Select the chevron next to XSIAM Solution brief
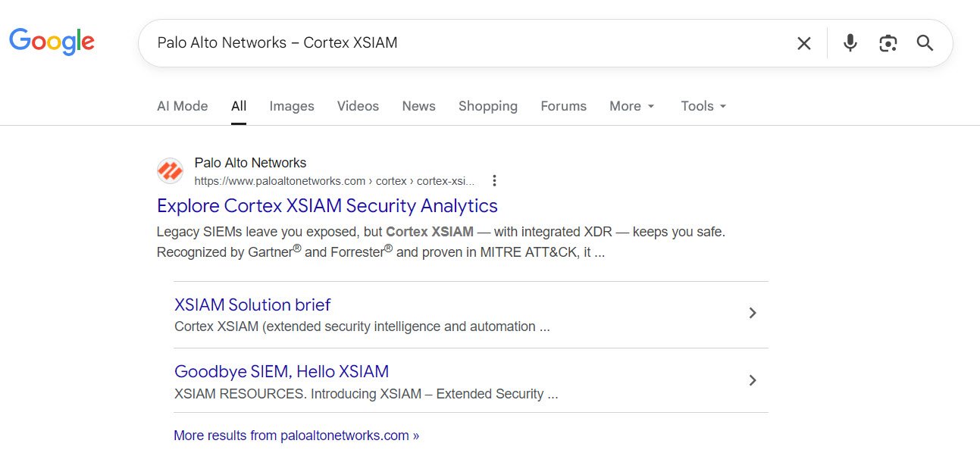Viewport: 980px width, 453px height. pos(752,312)
